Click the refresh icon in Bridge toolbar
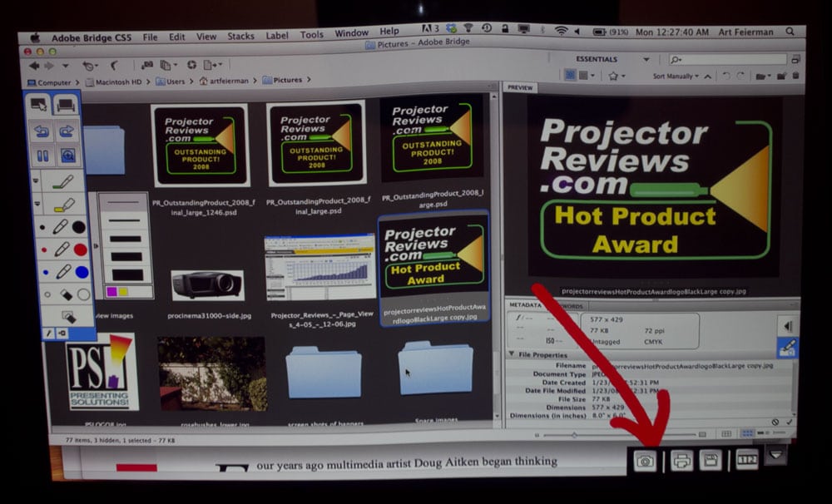Viewport: 832px width, 504px height. point(191,64)
